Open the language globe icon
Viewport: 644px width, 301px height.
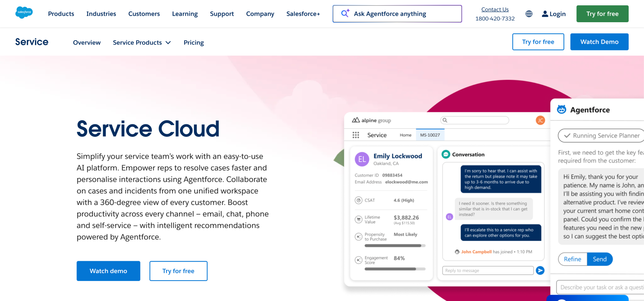[529, 14]
